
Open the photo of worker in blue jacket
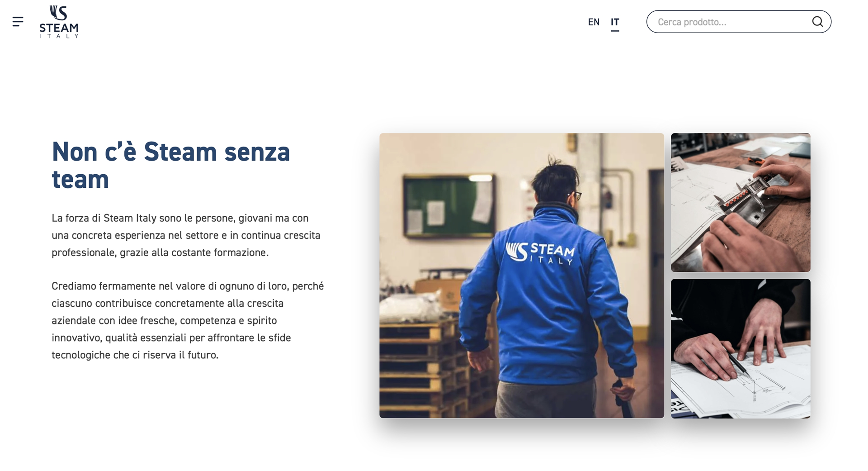point(522,276)
